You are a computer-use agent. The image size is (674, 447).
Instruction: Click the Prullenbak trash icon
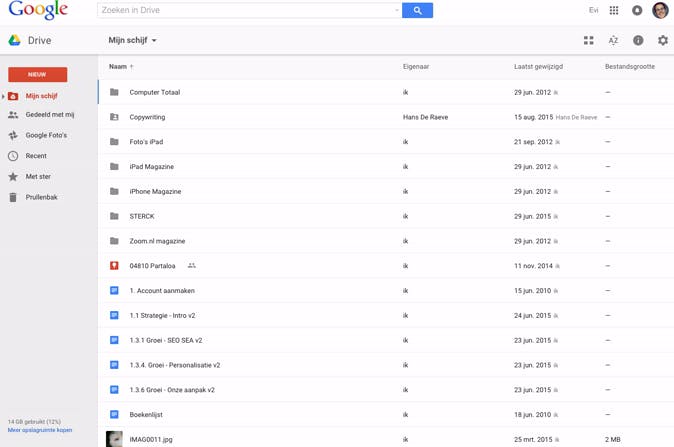tap(13, 197)
